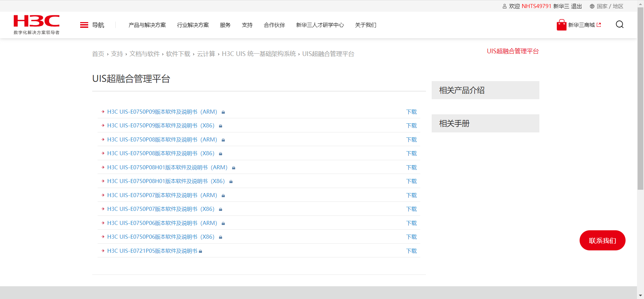Go to 云计算 in breadcrumb
The width and height of the screenshot is (644, 299).
tap(206, 54)
